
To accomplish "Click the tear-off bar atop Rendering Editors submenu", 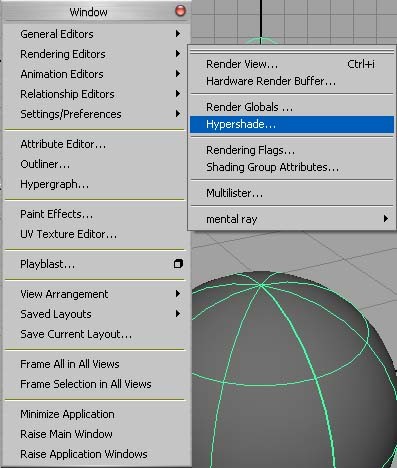I will 292,52.
